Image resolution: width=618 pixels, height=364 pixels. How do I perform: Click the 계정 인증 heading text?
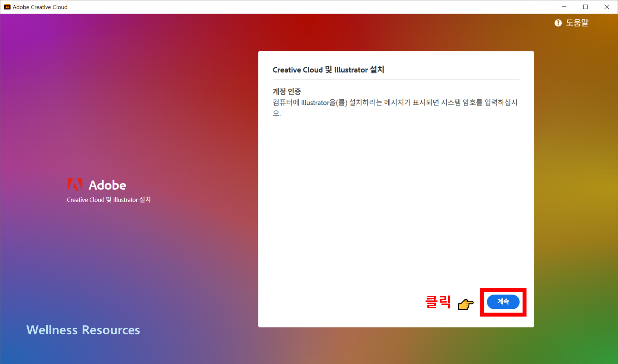click(287, 92)
